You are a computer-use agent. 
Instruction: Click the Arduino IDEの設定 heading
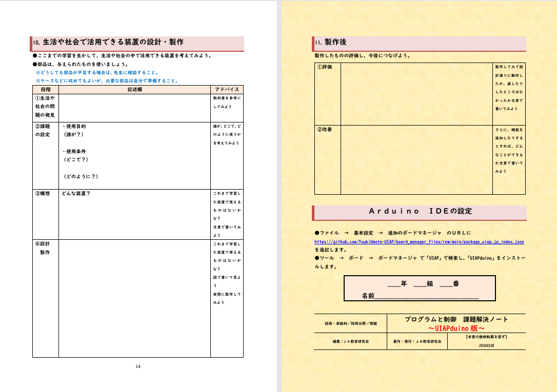[420, 211]
